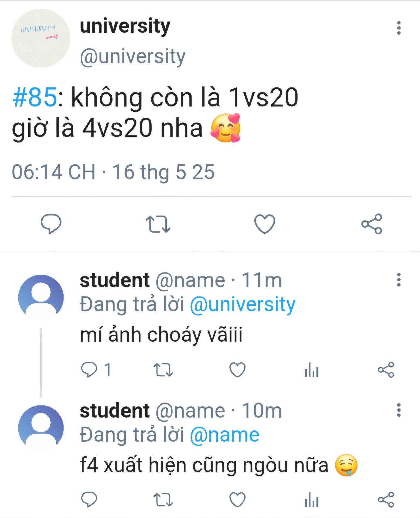
Task: Reply to the main university tweet
Action: pyautogui.click(x=51, y=224)
